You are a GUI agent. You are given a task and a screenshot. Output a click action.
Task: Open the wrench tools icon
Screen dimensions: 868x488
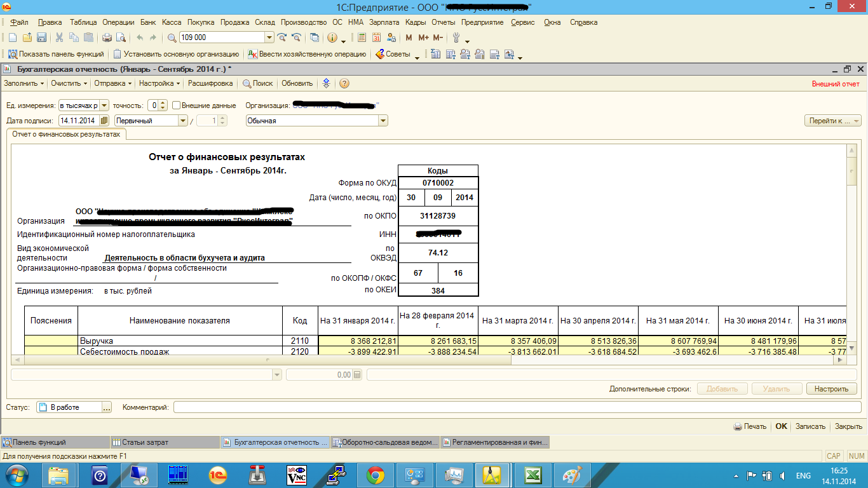[x=456, y=37]
